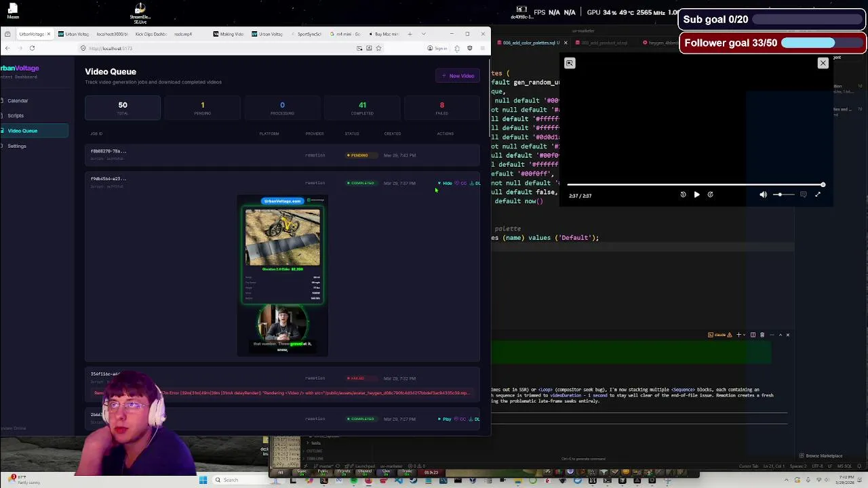Screen dimensions: 868x488
Task: Click the New Video button
Action: pos(458,76)
